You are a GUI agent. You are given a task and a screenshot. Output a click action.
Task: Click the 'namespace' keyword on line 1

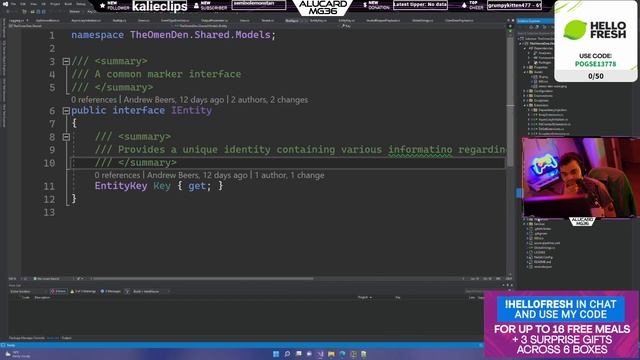(98, 35)
